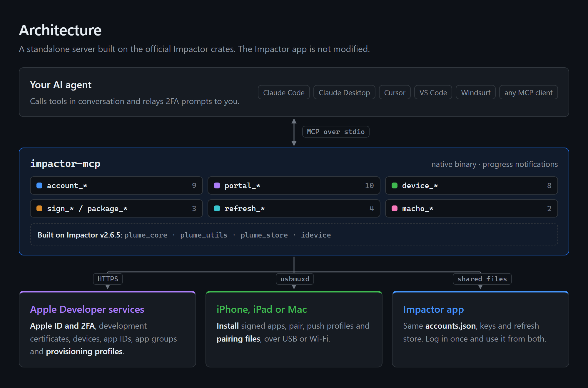This screenshot has width=588, height=388.
Task: Click the refresh_* tool group name
Action: click(245, 208)
